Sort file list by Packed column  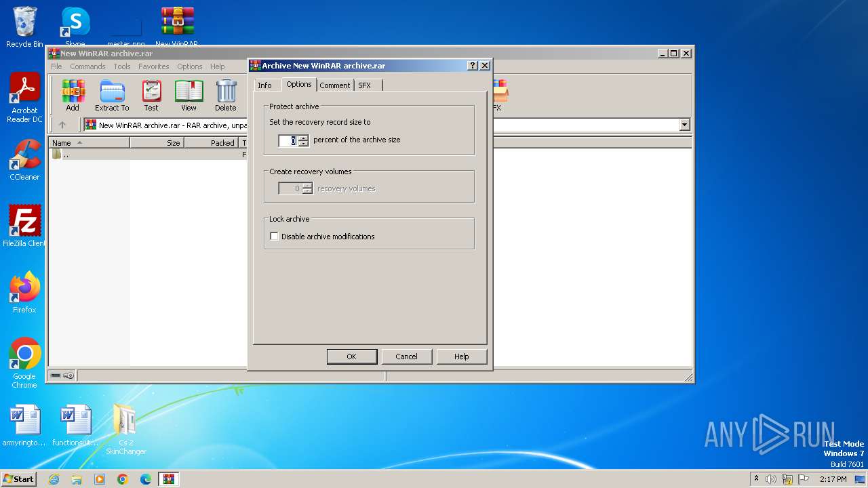[211, 143]
